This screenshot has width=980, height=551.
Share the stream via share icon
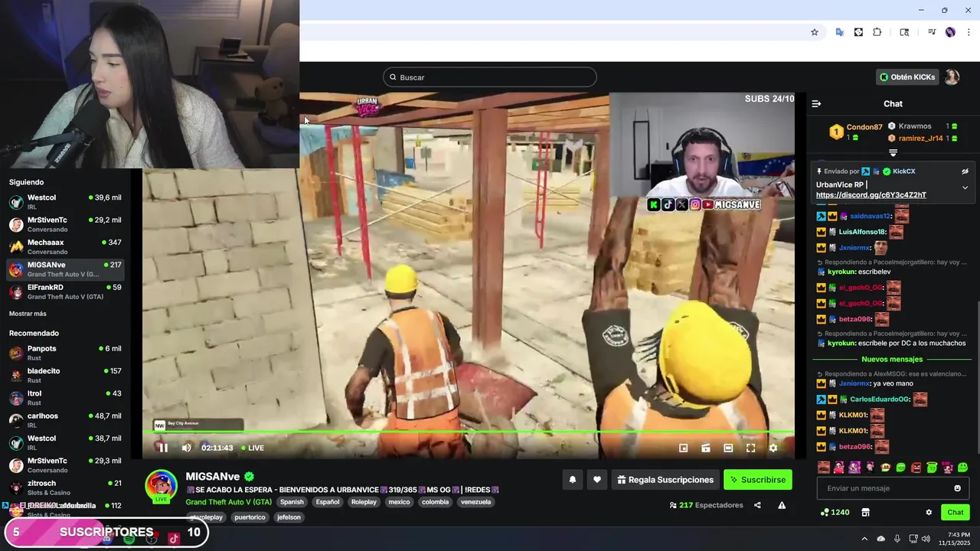coord(757,505)
